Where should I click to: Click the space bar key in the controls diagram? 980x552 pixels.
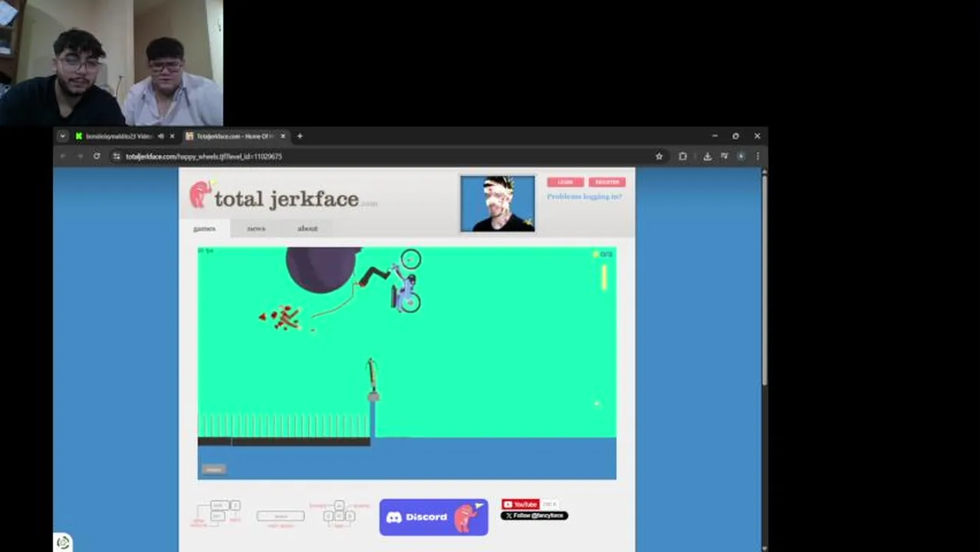281,517
